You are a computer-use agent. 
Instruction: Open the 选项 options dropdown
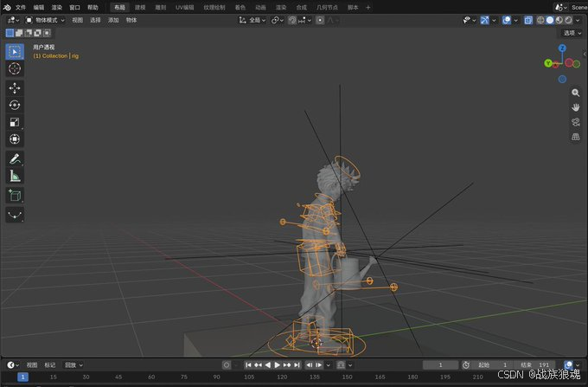(x=572, y=33)
